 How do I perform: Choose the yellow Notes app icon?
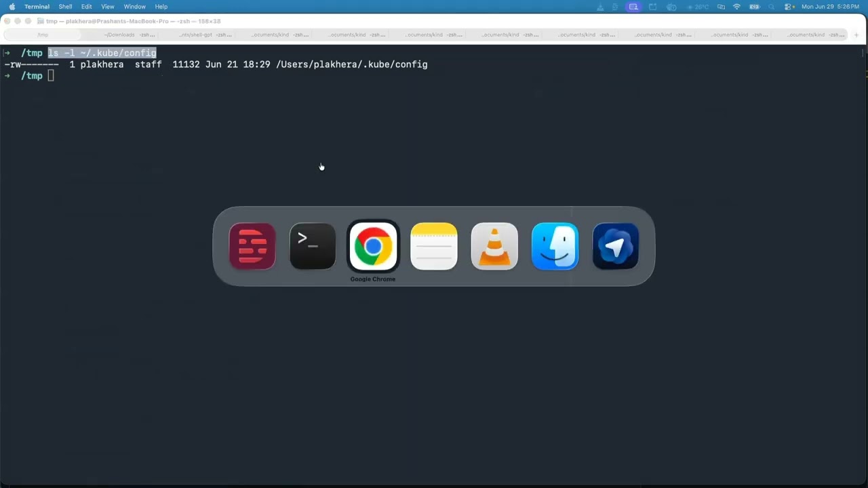click(434, 246)
